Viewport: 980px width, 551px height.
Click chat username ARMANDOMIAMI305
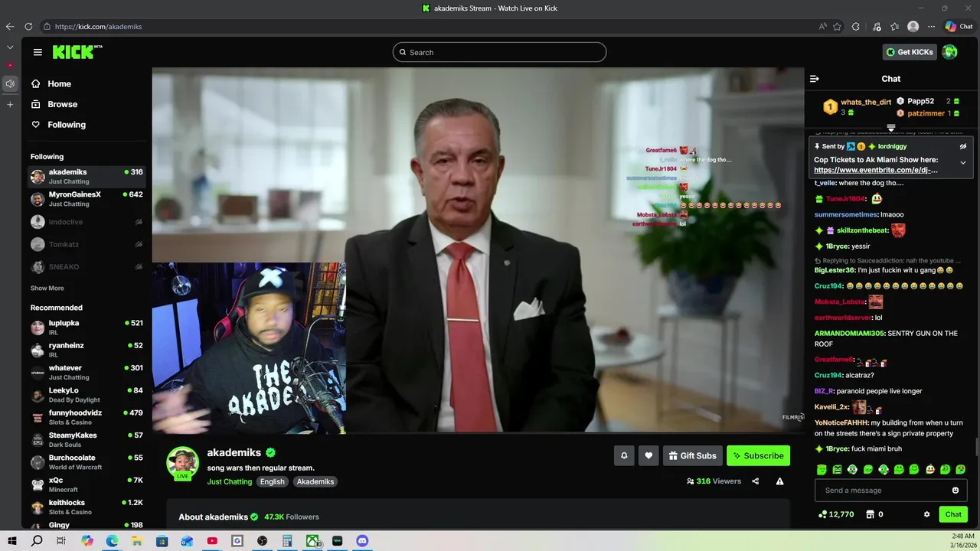tap(850, 334)
